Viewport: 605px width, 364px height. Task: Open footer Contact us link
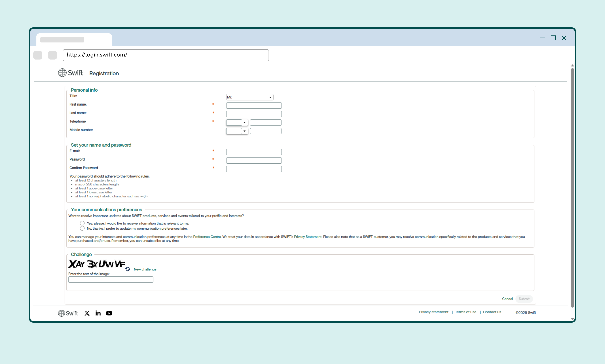pyautogui.click(x=492, y=312)
